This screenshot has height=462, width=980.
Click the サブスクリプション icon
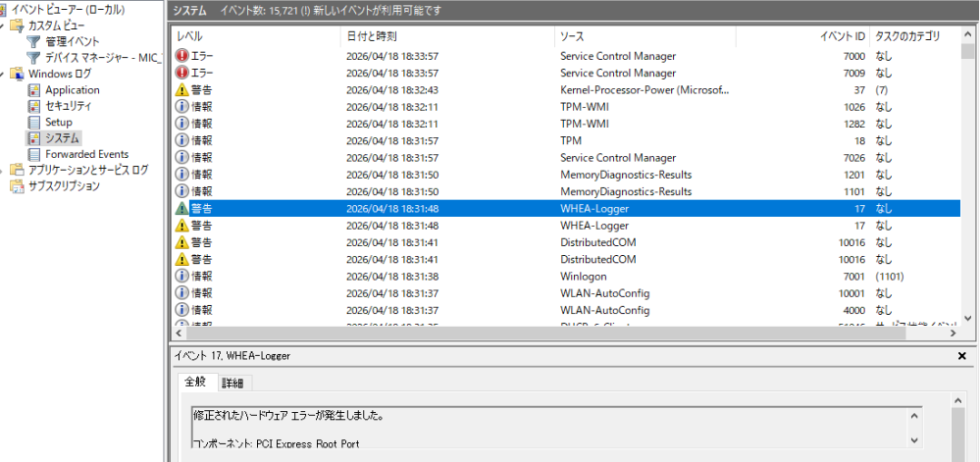[17, 185]
